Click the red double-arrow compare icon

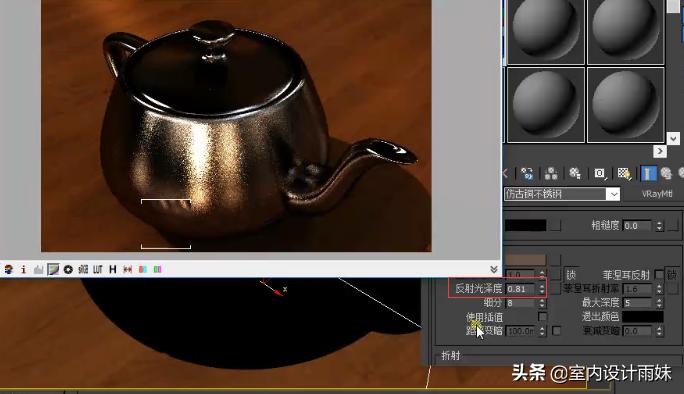(127, 270)
